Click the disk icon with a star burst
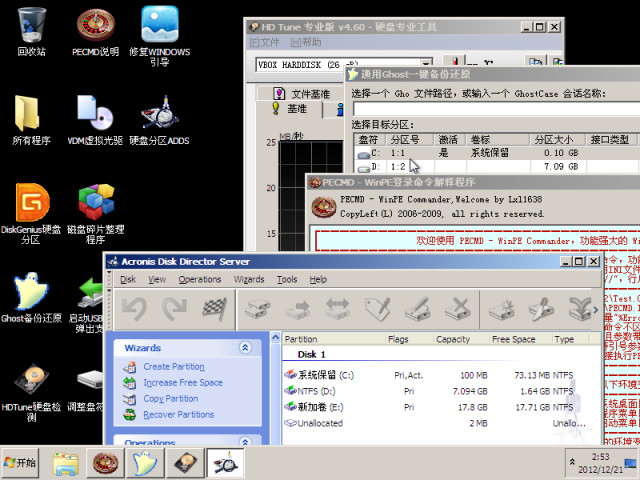Image resolution: width=640 pixels, height=480 pixels. pos(501,309)
